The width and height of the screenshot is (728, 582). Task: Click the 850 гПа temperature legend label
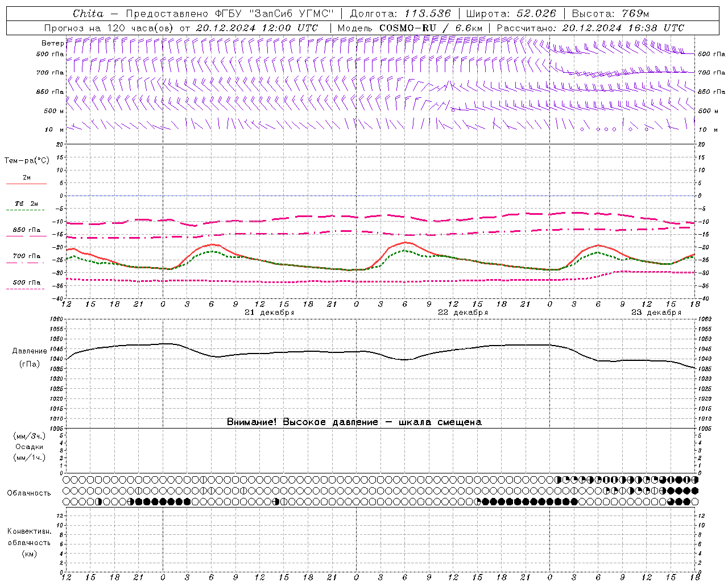(x=26, y=230)
